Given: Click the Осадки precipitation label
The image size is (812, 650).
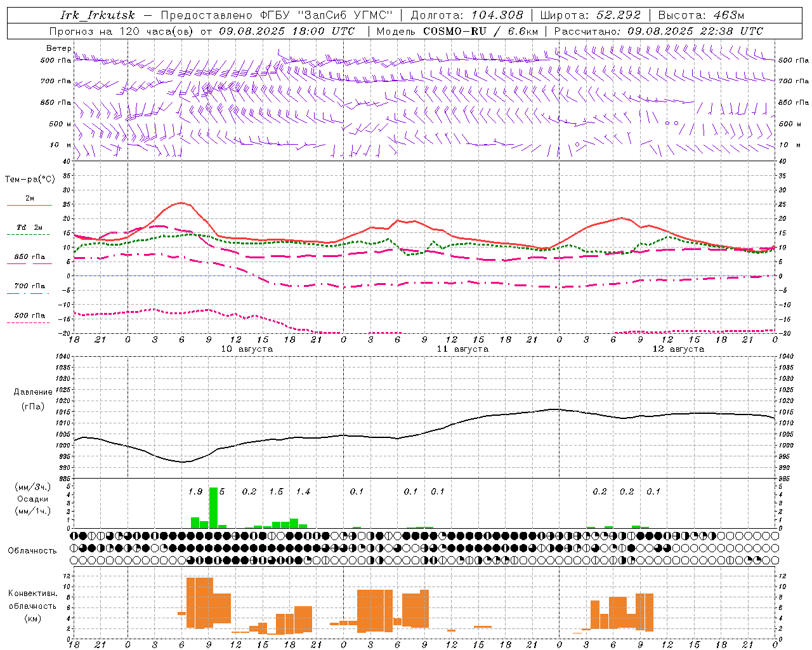Looking at the screenshot, I should 33,499.
